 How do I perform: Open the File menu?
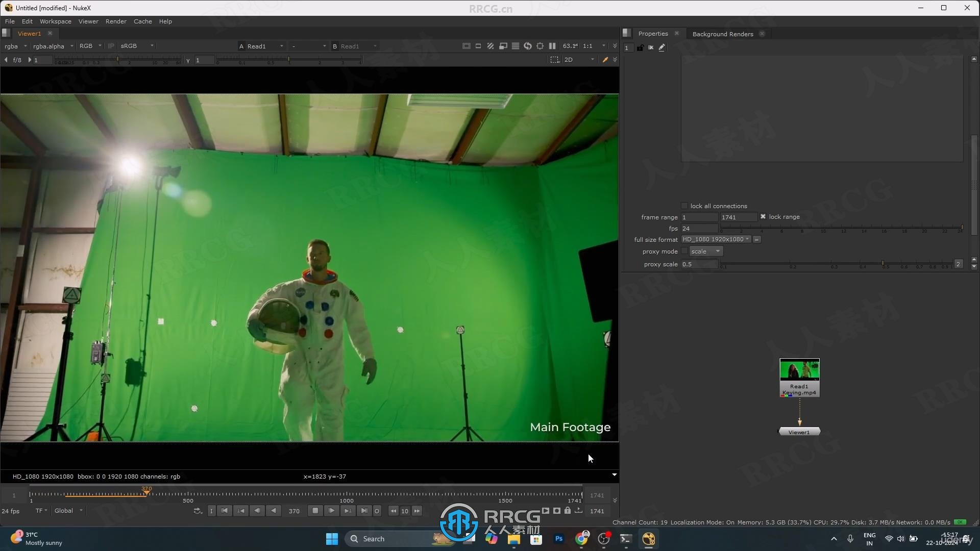tap(10, 21)
